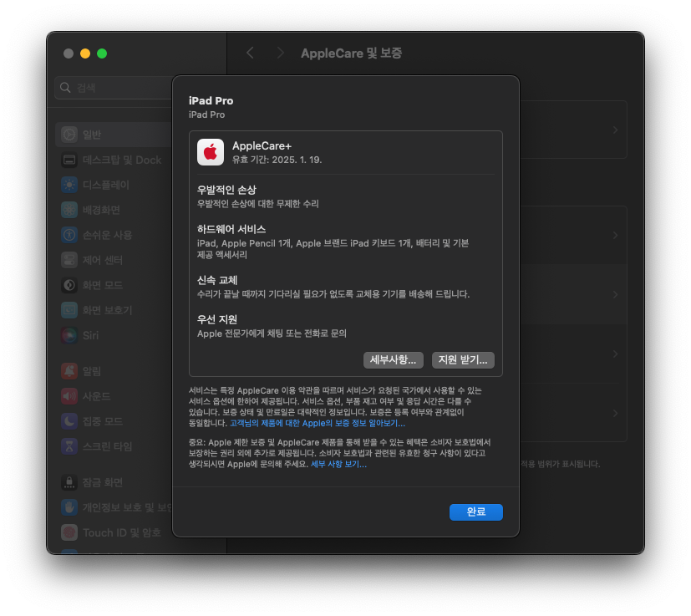
Task: Click 우발적인 손상에 대한 무제한 수리 text
Action: pos(258,204)
